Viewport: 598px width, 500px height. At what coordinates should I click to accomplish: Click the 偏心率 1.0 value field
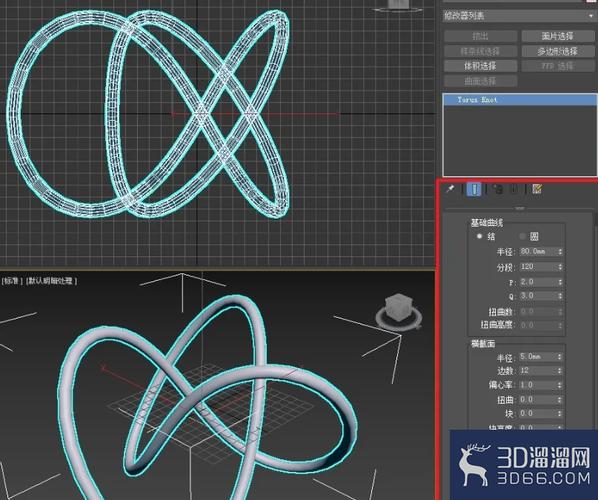pyautogui.click(x=538, y=385)
